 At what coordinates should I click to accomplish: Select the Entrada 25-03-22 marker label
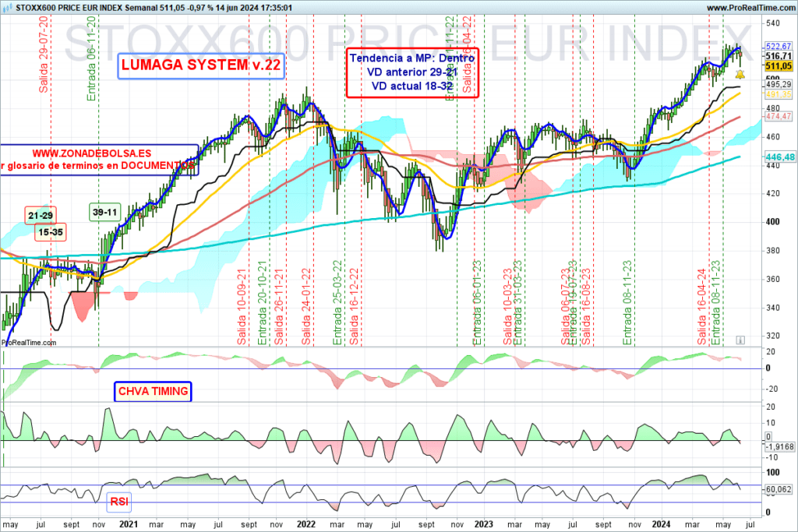337,303
